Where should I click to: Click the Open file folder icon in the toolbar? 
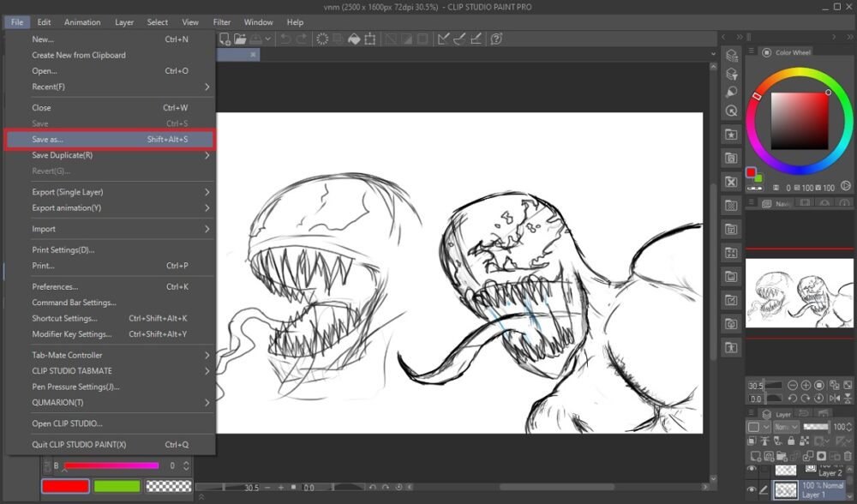click(x=240, y=39)
